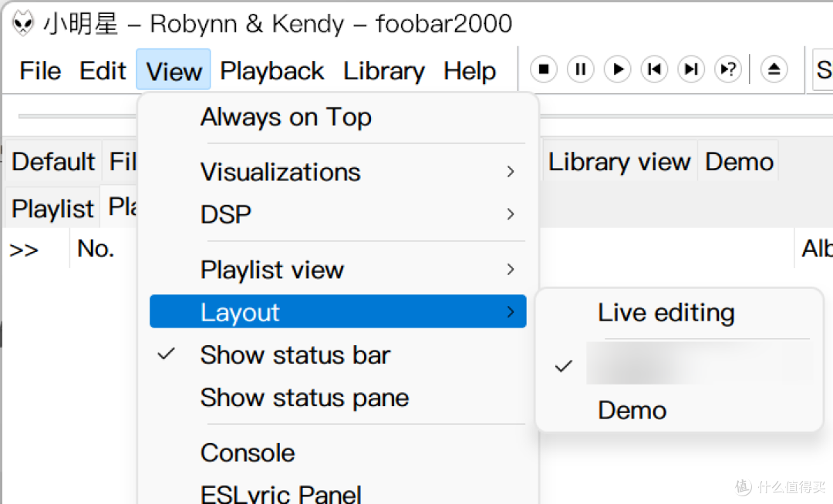Open the Playback menu
Viewport: 833px width, 504px height.
(272, 71)
